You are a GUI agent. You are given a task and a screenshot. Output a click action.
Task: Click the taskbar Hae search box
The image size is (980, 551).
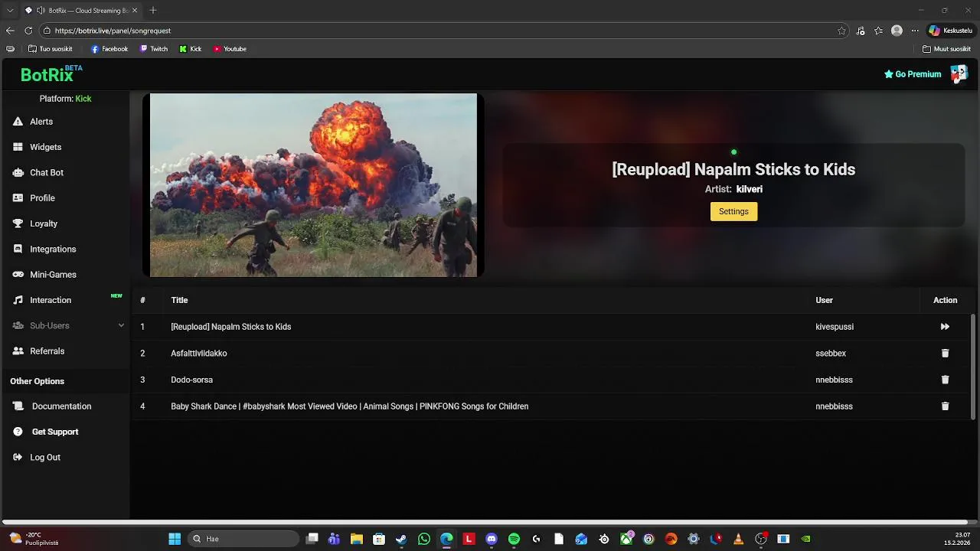click(243, 539)
